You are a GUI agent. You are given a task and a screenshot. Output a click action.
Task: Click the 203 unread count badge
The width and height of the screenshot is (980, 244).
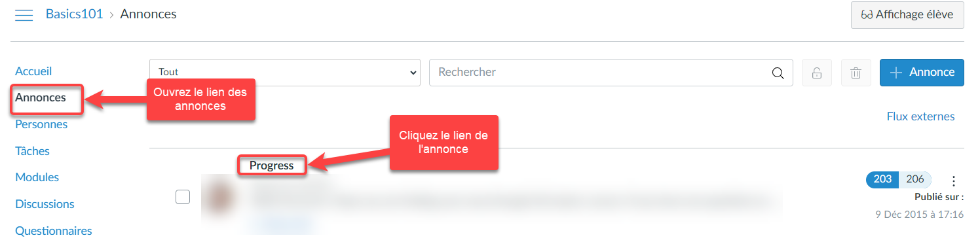(882, 179)
